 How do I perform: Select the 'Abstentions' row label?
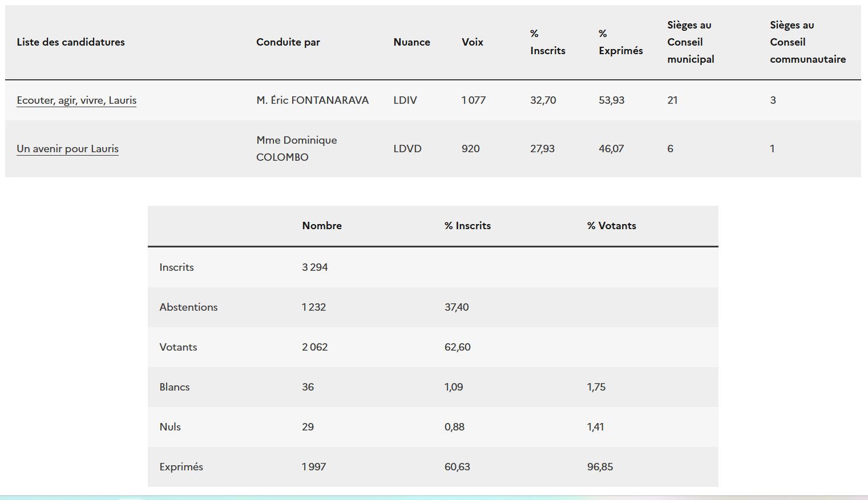pos(188,307)
